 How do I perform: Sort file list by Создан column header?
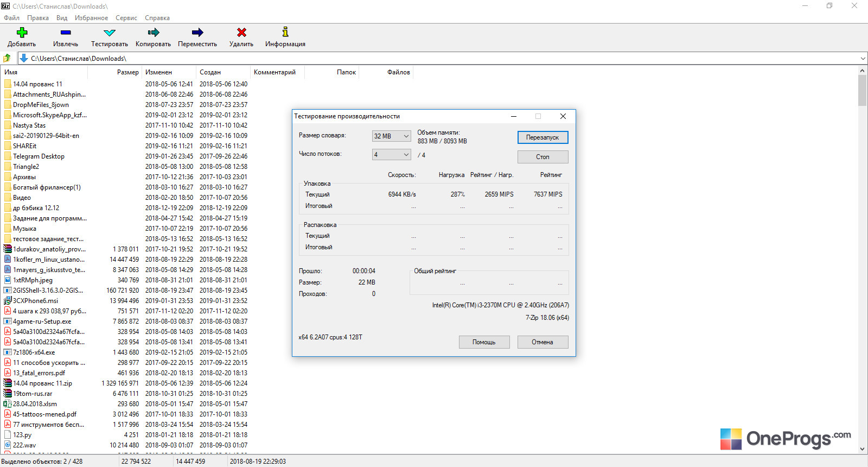(223, 72)
